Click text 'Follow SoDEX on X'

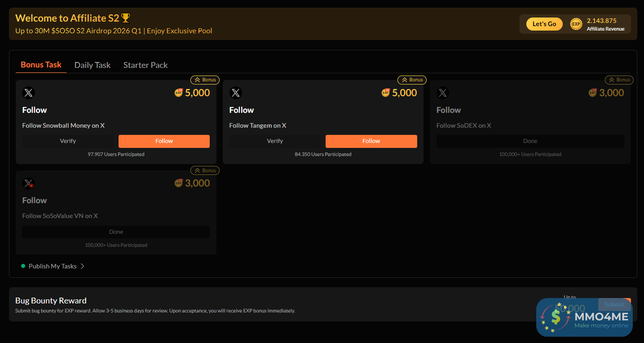[464, 125]
